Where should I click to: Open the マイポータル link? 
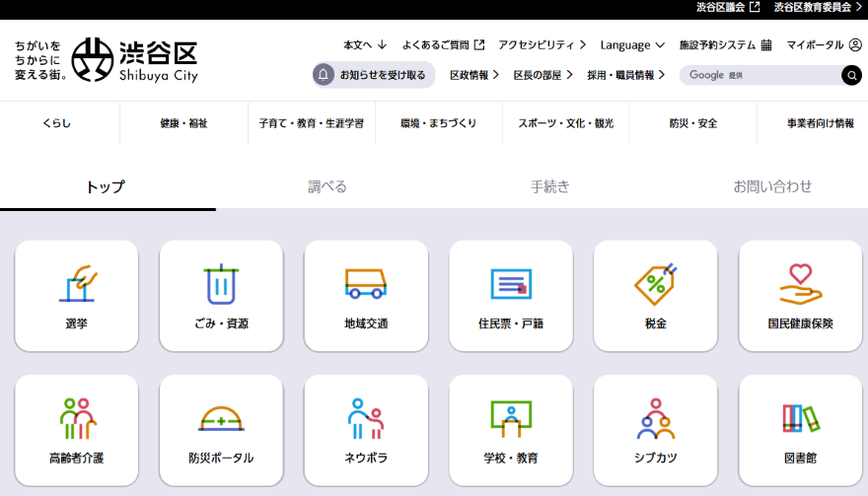815,44
